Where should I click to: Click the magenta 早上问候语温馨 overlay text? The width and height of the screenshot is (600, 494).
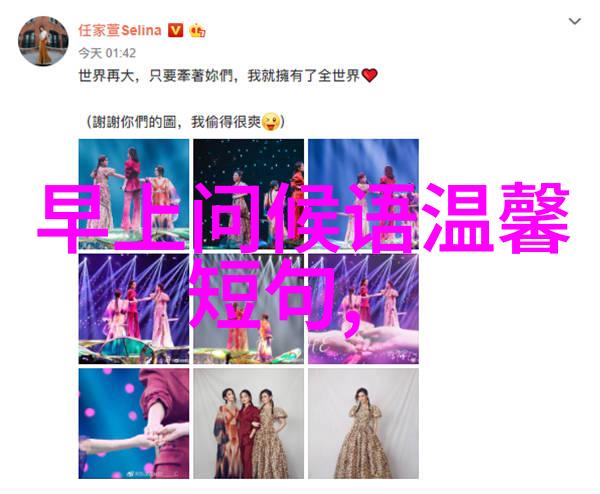click(303, 218)
